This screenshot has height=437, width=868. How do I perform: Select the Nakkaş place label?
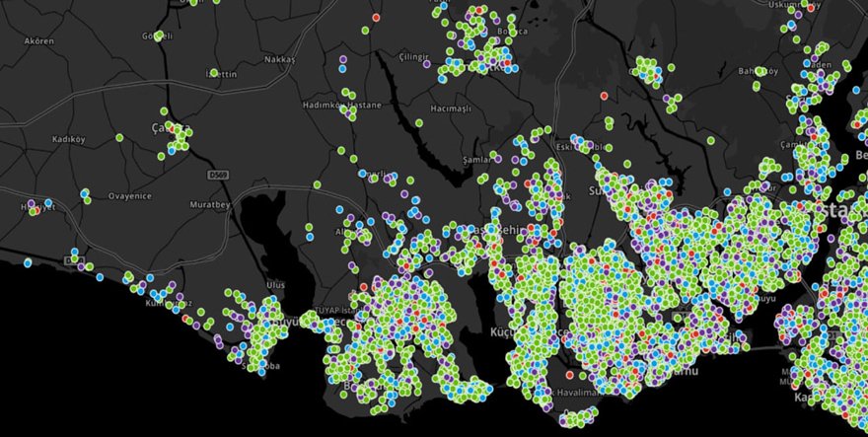[279, 60]
